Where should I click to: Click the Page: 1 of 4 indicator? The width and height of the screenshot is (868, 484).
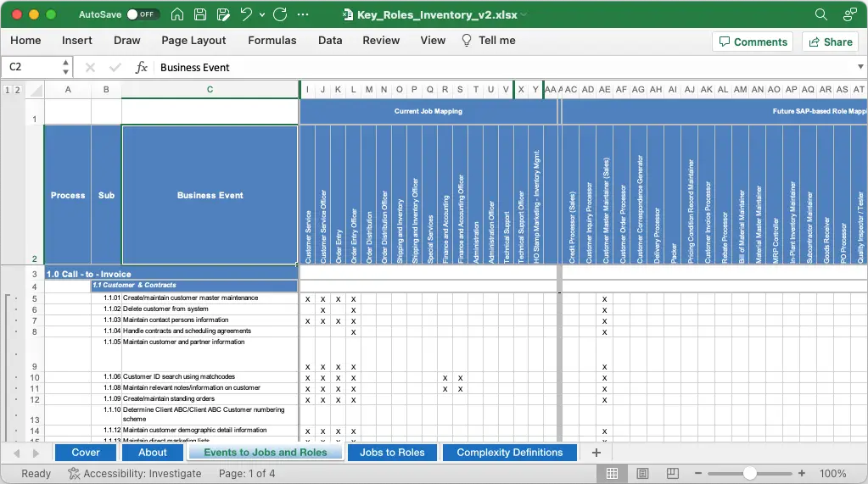(246, 474)
